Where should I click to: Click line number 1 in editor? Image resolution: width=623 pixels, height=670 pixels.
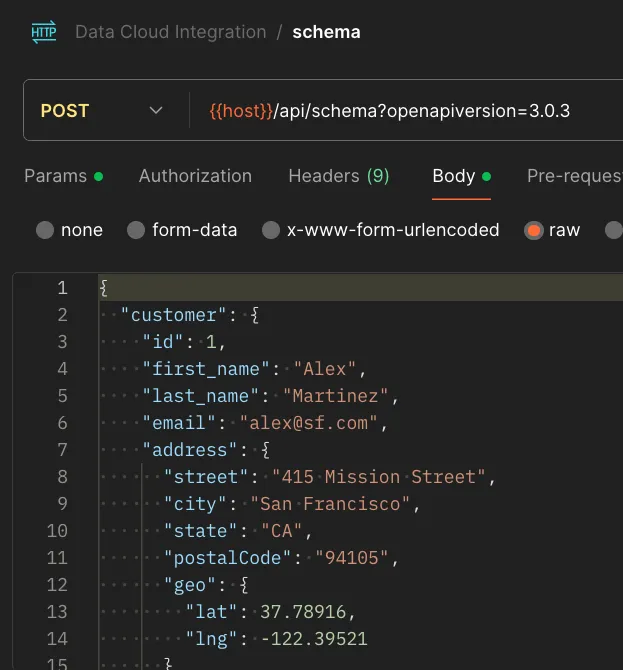[62, 288]
